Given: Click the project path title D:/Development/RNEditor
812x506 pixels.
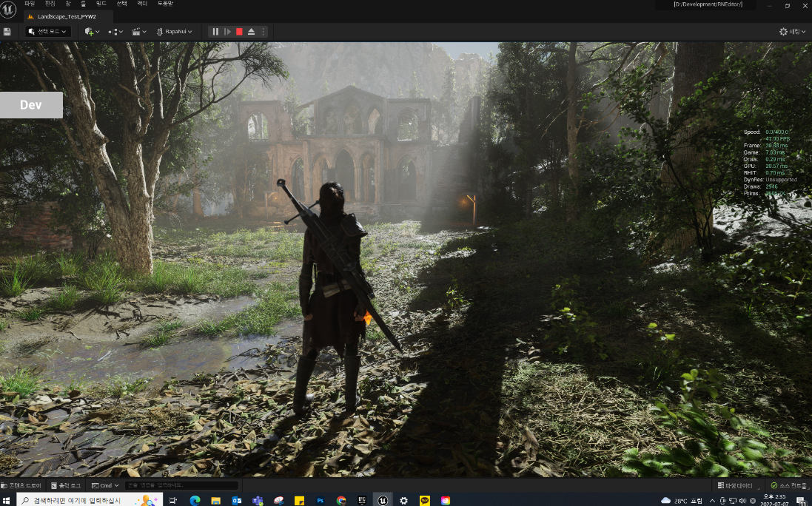Looking at the screenshot, I should pyautogui.click(x=708, y=4).
